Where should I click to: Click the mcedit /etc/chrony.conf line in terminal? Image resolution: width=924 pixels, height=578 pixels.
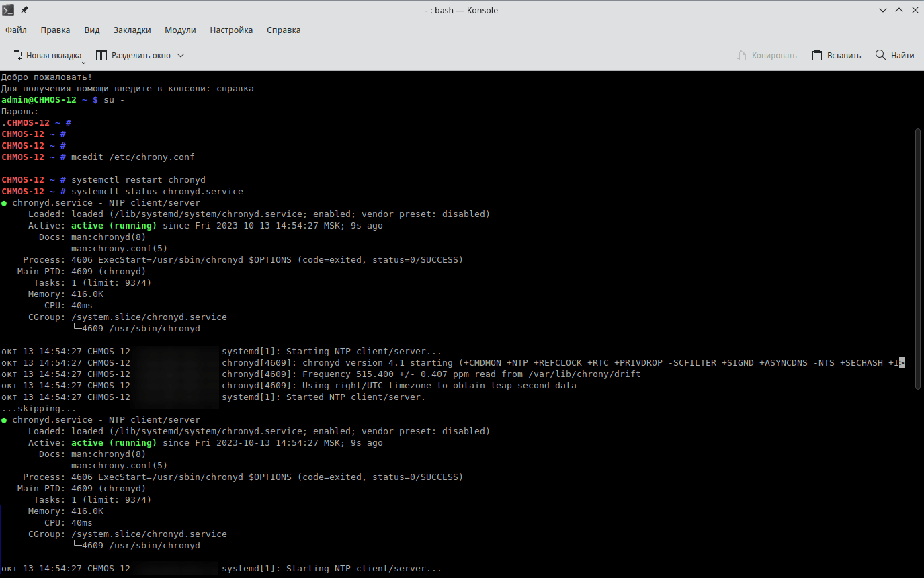click(x=132, y=157)
